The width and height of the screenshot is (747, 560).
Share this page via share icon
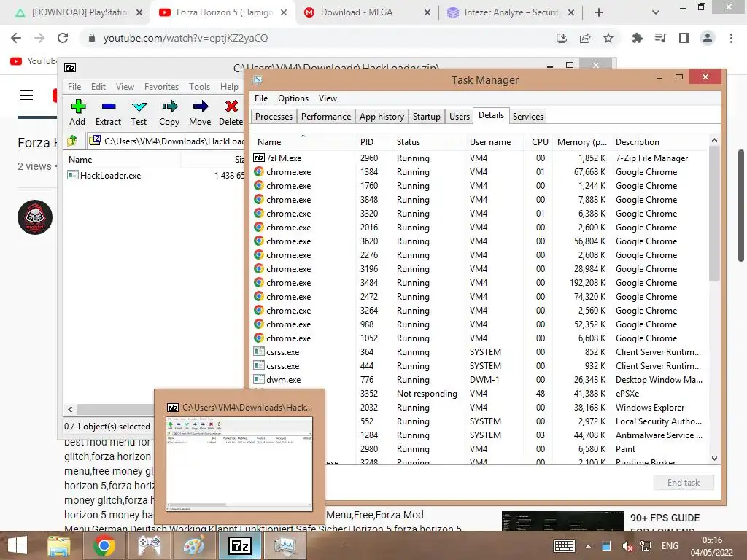(x=585, y=38)
